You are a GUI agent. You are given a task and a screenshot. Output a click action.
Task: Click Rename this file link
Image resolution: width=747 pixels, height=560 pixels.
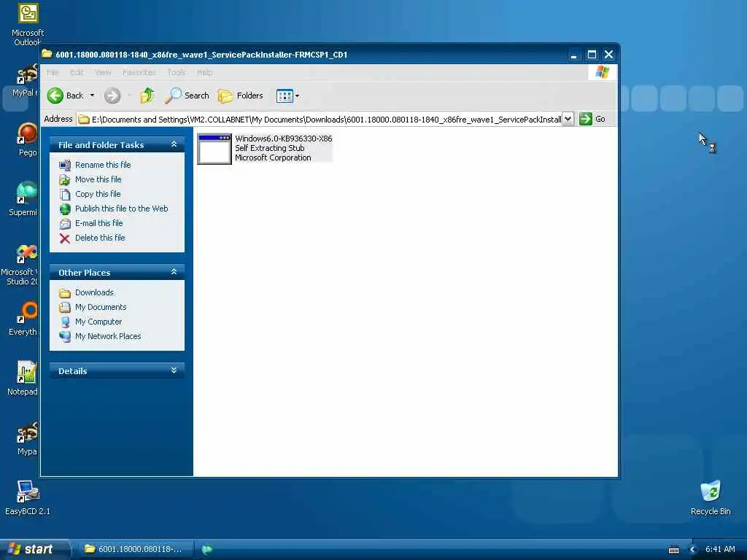pos(103,165)
